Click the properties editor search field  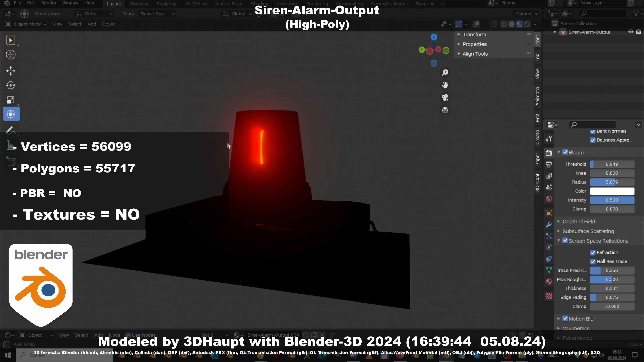pos(593,124)
